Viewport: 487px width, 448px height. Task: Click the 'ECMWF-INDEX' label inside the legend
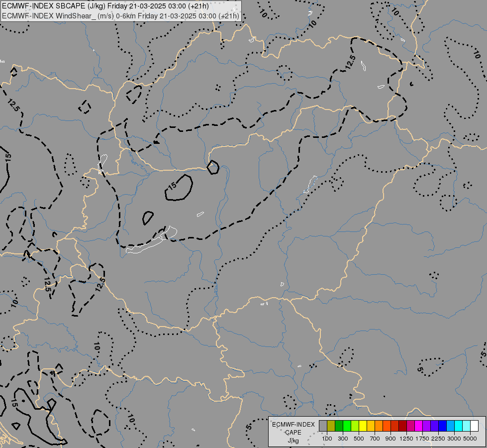click(x=293, y=425)
